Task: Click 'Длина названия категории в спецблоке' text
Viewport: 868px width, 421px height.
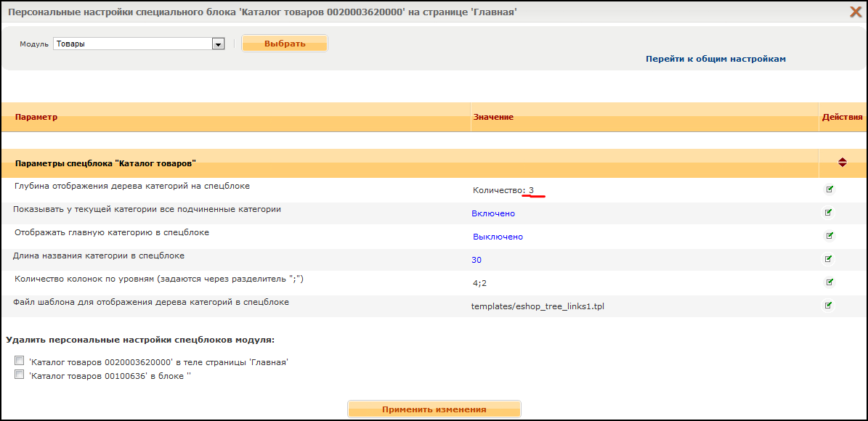Action: pyautogui.click(x=99, y=256)
